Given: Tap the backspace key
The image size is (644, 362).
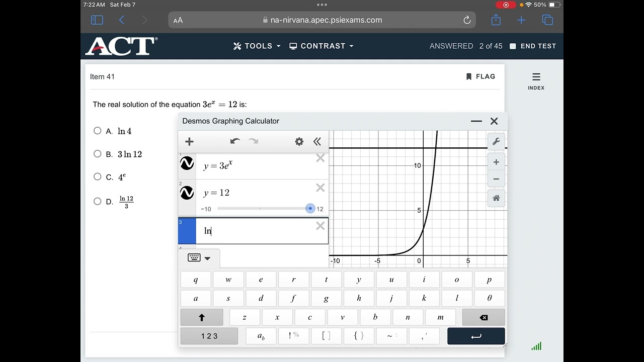Looking at the screenshot, I should [484, 317].
